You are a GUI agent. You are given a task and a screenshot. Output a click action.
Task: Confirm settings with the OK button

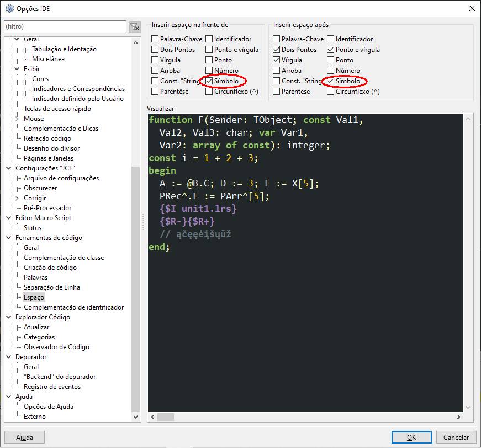click(x=411, y=438)
